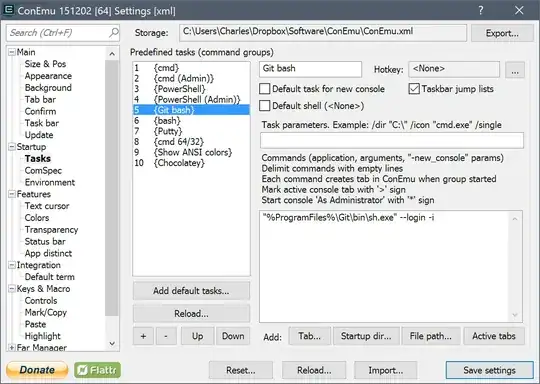Click the Task parameters input field
Screen dimensions: 540x384
click(x=392, y=141)
